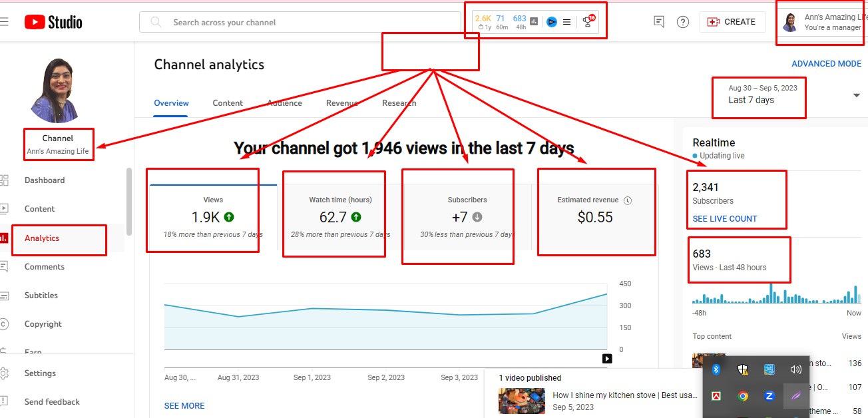The width and height of the screenshot is (868, 418).
Task: Expand the Last 7 days date range dropdown
Action: point(856,96)
